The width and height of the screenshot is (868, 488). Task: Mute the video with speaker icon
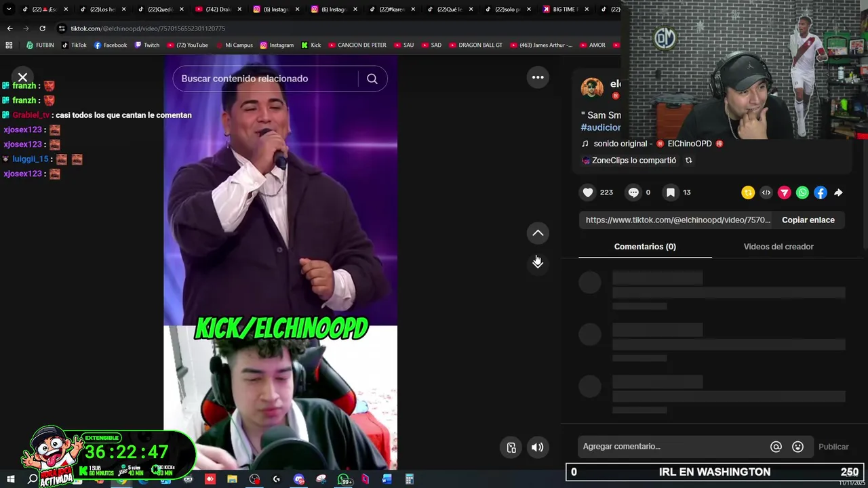[x=537, y=447]
